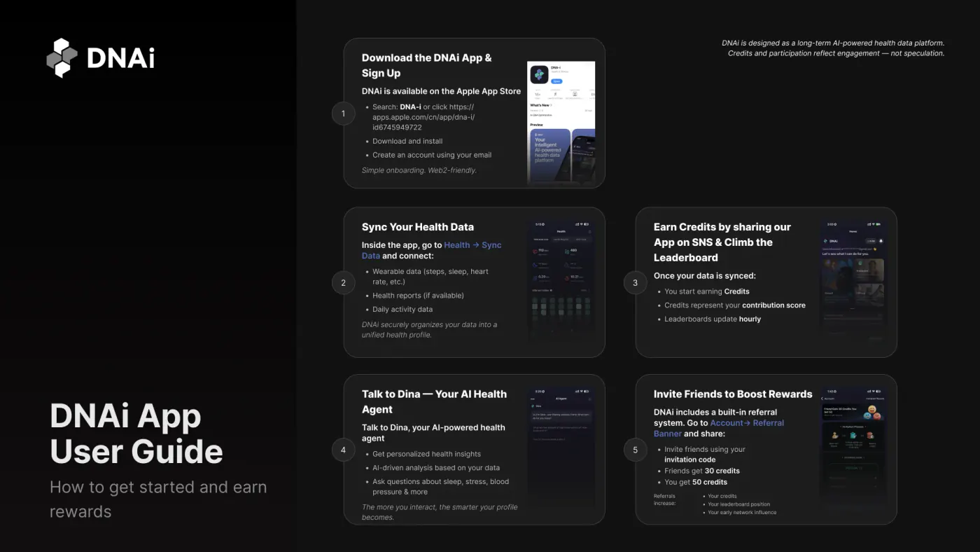Image resolution: width=980 pixels, height=552 pixels.
Task: Click the "Referrals increase:" label
Action: coord(665,499)
